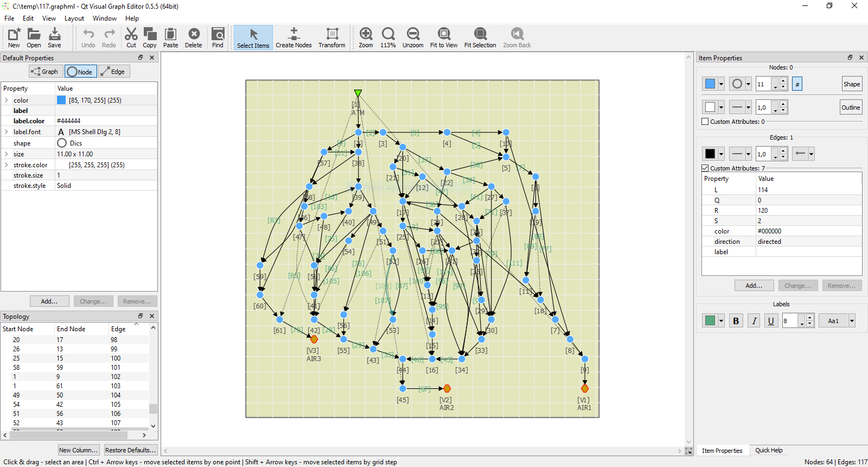This screenshot has width=868, height=467.
Task: Open the Layout menu
Action: (74, 18)
